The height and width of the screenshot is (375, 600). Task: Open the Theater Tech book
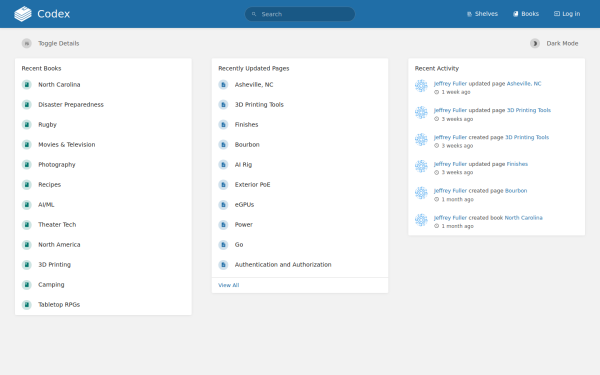tap(57, 225)
